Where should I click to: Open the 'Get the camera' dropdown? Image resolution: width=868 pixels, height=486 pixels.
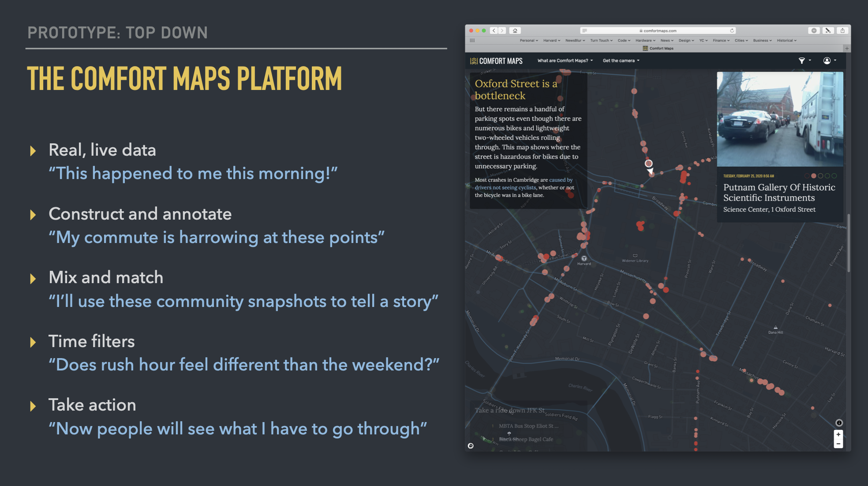tap(620, 60)
